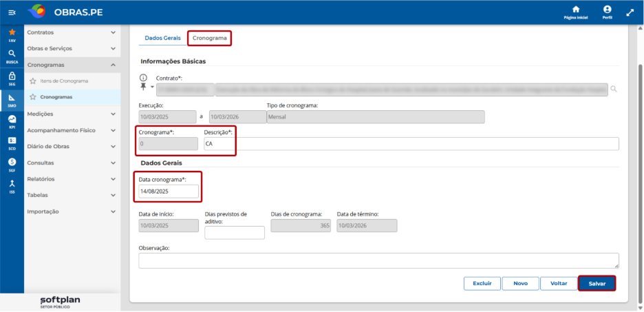Image resolution: width=644 pixels, height=312 pixels.
Task: Expand the Relatórios menu section
Action: (x=72, y=179)
